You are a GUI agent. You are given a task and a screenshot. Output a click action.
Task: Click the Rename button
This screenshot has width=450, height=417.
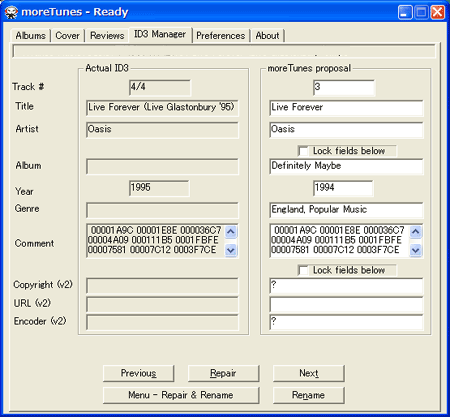[x=309, y=395]
